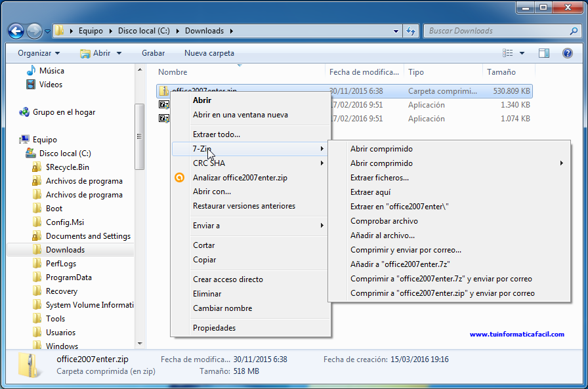Sort by the Tamaño column header

pos(509,72)
